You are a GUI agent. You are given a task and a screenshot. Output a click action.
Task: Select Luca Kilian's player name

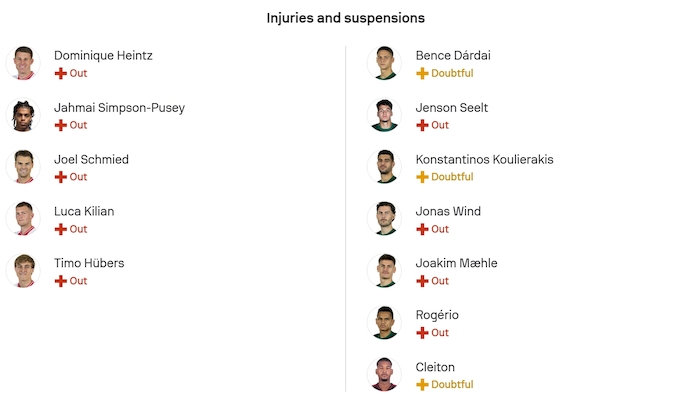pos(84,212)
